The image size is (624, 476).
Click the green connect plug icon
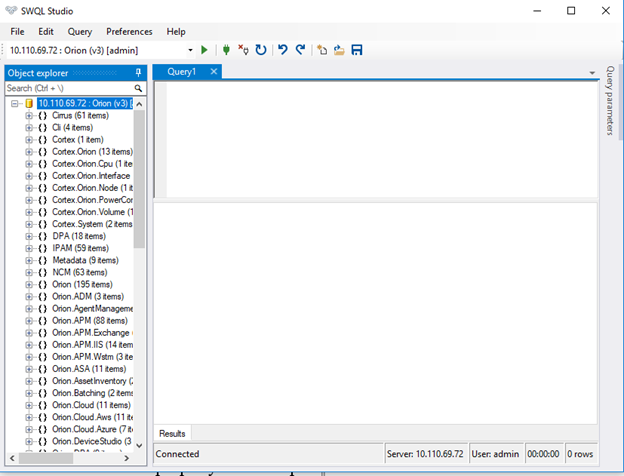coord(226,50)
